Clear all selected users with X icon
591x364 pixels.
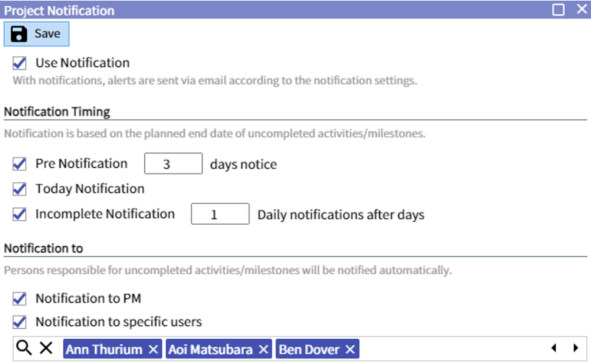click(x=46, y=348)
